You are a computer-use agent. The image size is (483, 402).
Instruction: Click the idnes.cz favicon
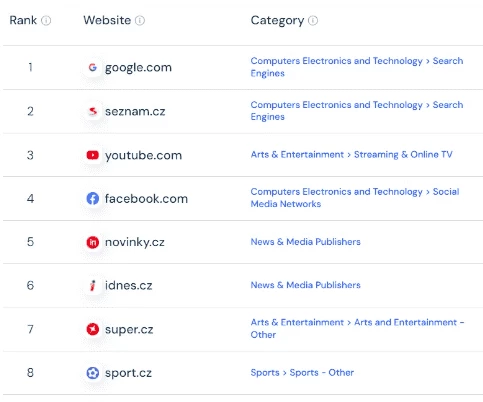pyautogui.click(x=93, y=286)
